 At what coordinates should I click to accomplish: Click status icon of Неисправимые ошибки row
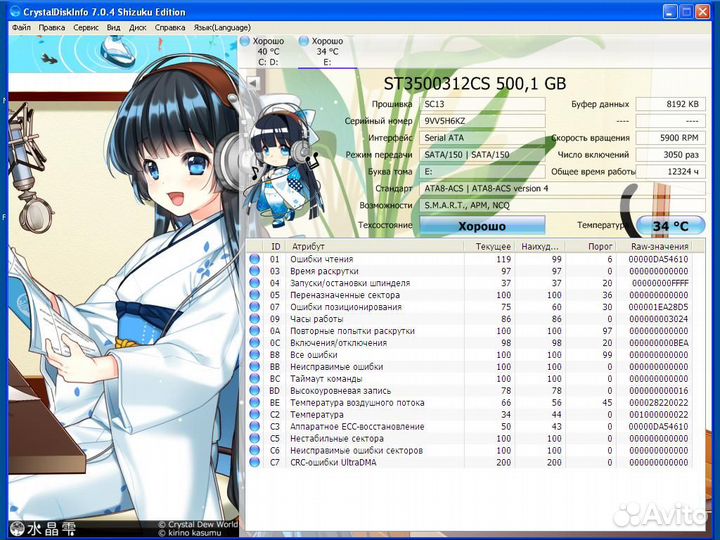coord(254,366)
